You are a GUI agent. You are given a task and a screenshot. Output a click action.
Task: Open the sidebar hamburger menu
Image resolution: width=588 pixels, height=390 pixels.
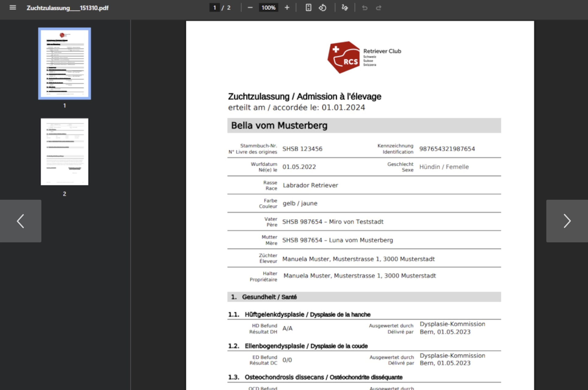pyautogui.click(x=12, y=8)
